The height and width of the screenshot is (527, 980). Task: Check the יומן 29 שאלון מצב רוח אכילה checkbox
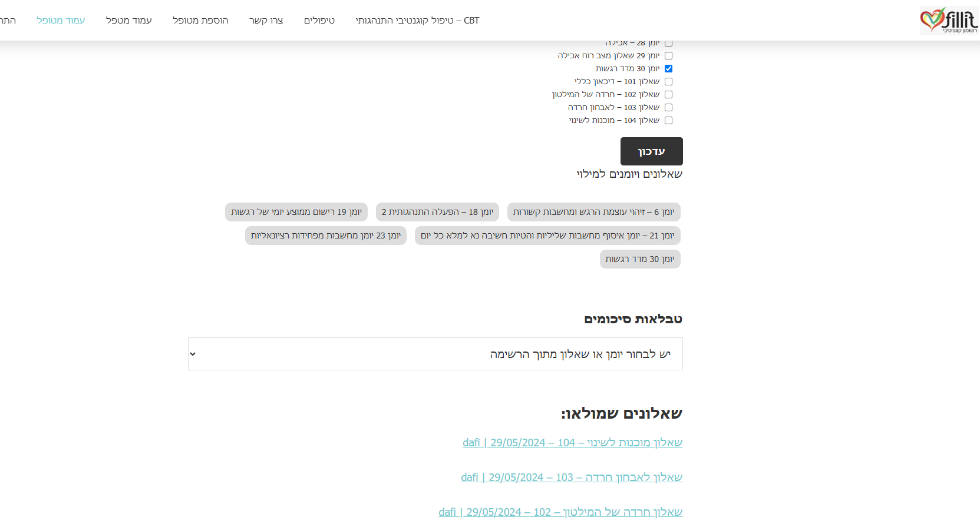coord(668,55)
